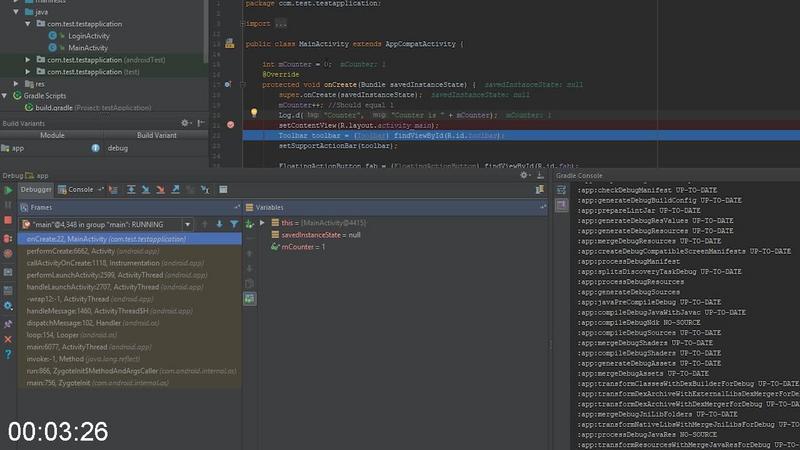Collapse the java folder in project tree
The height and width of the screenshot is (450, 800).
coord(16,12)
